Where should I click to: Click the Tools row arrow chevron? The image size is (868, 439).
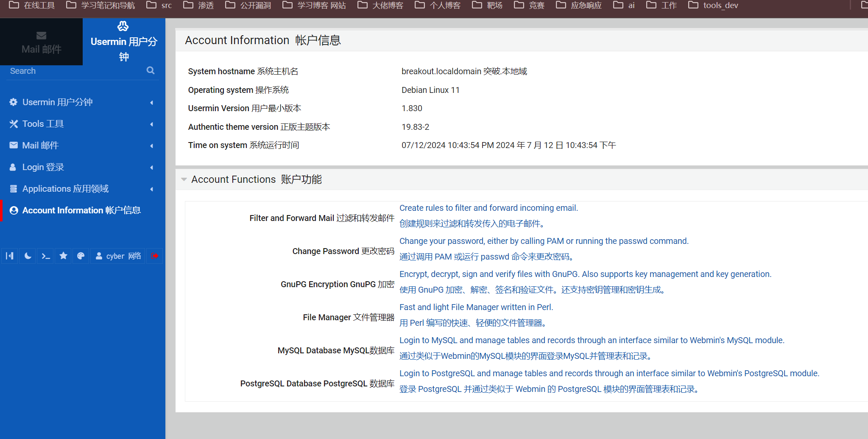point(151,124)
